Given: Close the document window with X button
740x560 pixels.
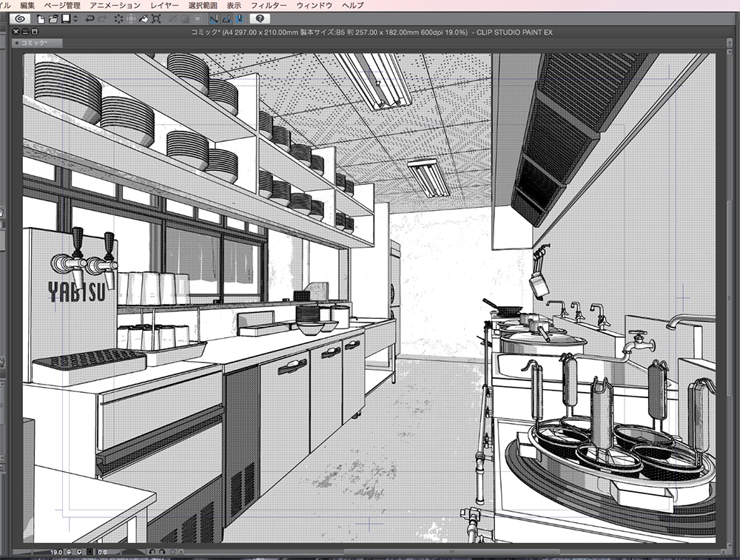Looking at the screenshot, I should click(16, 32).
